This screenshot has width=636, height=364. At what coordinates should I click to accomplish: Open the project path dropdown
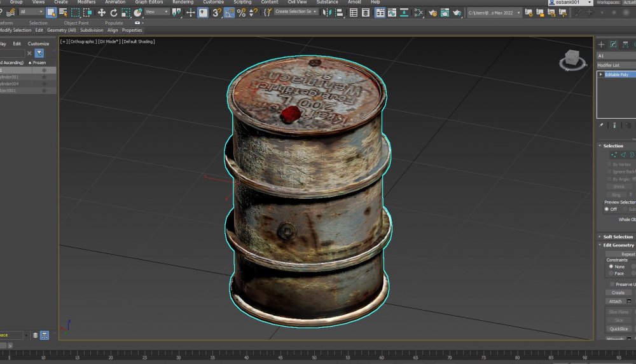494,12
